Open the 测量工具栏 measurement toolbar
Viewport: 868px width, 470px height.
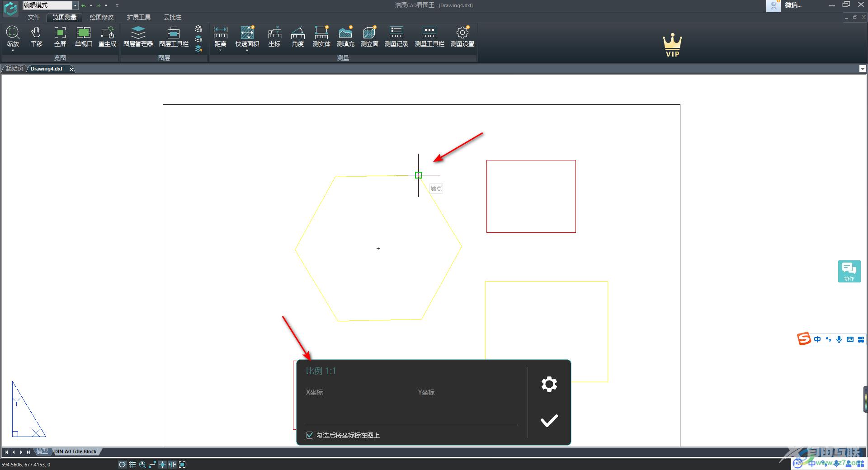pos(429,36)
